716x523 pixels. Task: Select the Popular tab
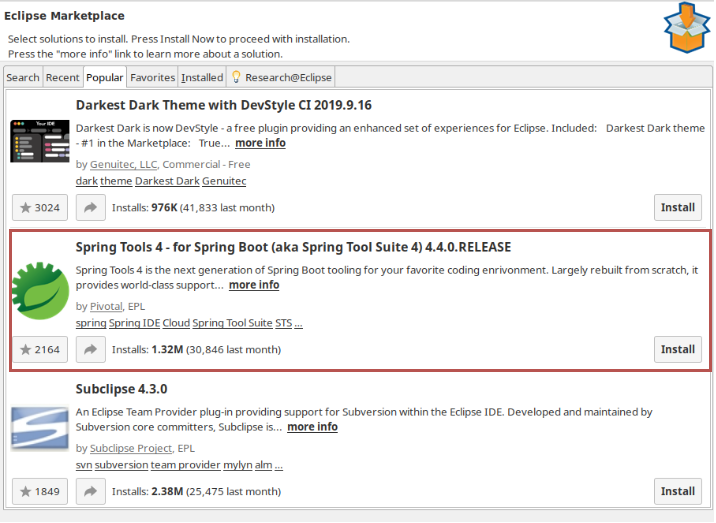pos(105,78)
